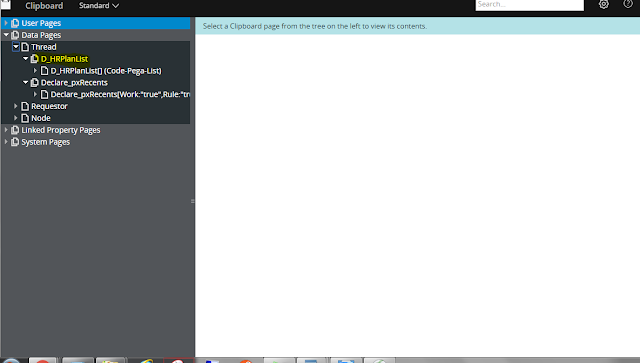
Task: Collapse the Data Pages node arrow
Action: [x=6, y=35]
